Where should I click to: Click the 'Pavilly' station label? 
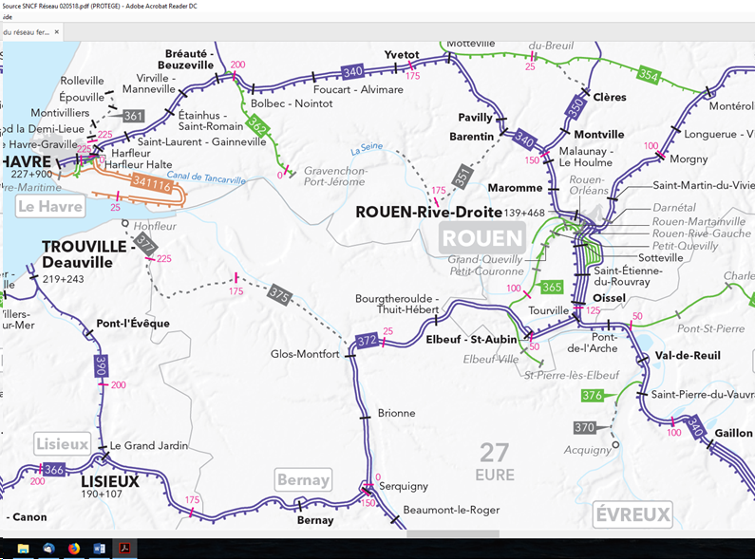[476, 118]
